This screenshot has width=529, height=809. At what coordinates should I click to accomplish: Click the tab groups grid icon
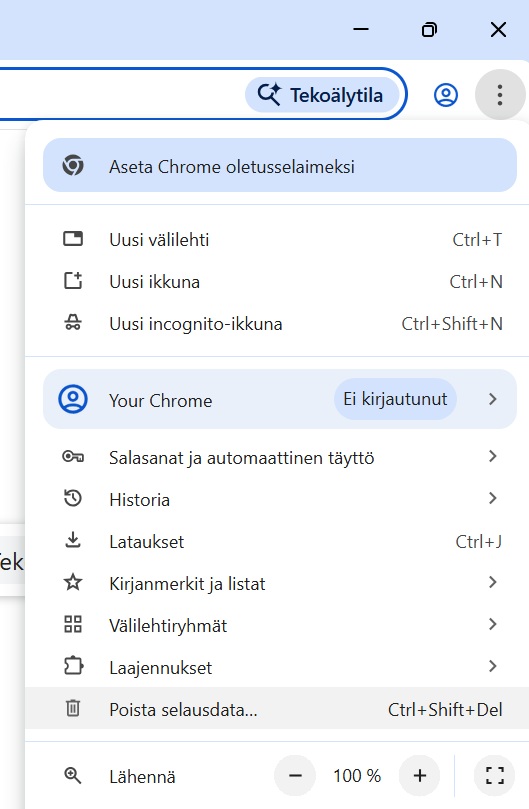(x=73, y=624)
